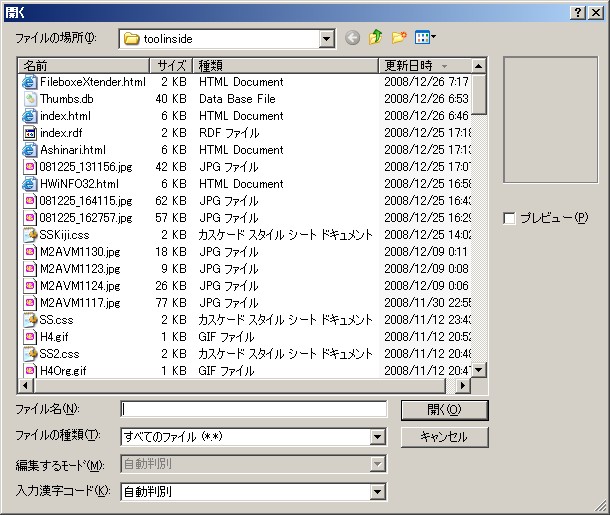Viewport: 610px width, 515px height.
Task: Select the H4.gif file icon
Action: 30,337
